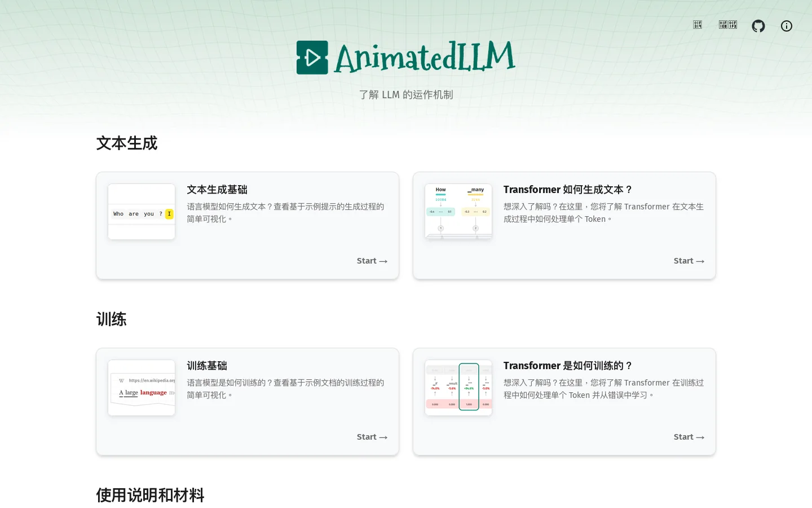The image size is (812, 508).
Task: Open the GitHub repository icon
Action: [758, 26]
